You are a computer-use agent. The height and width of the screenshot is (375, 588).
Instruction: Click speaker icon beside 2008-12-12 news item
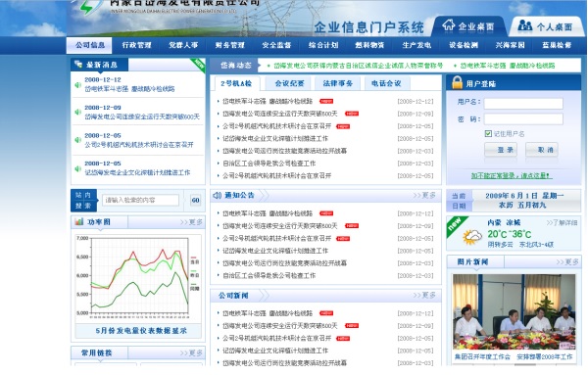78,85
